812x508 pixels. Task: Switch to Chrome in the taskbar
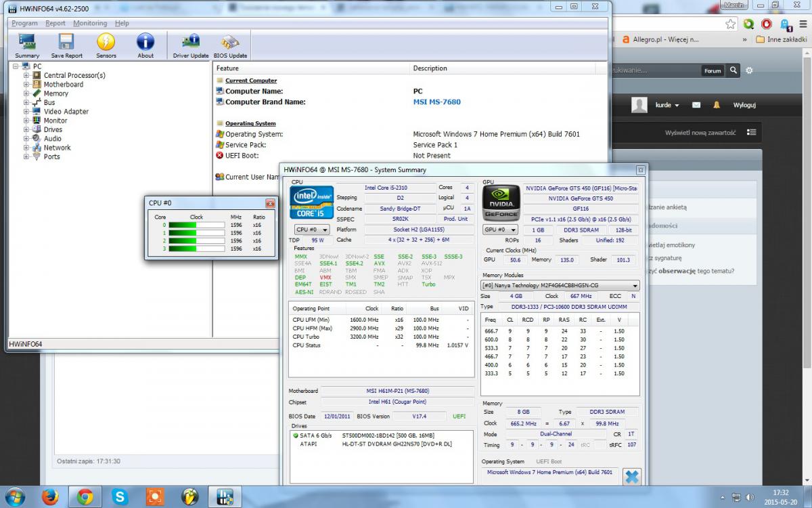85,497
